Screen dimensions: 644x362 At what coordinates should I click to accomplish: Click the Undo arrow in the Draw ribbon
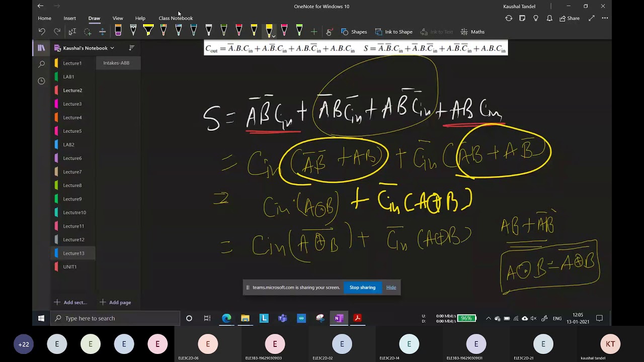42,32
